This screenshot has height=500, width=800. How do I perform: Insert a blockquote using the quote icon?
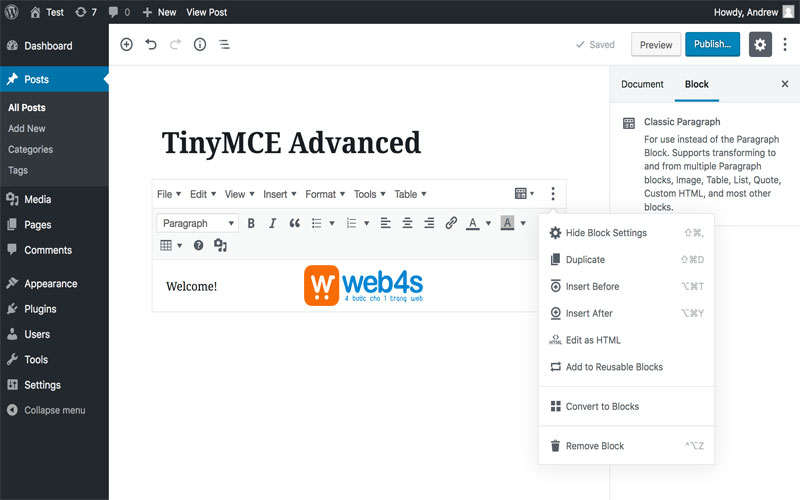tap(295, 223)
